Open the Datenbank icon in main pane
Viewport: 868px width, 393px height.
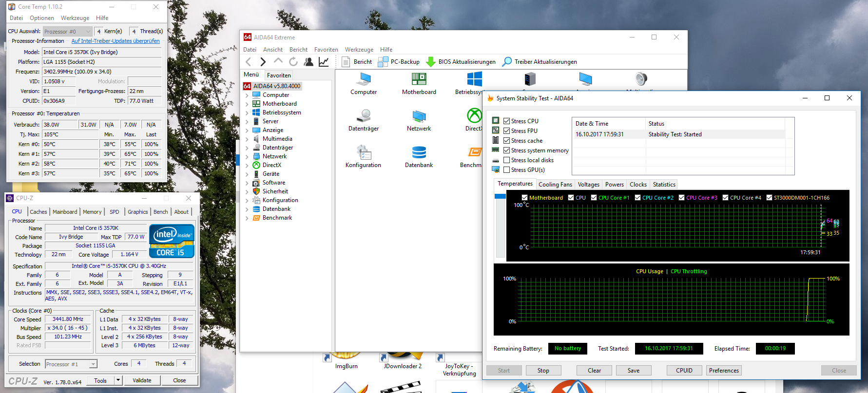click(x=419, y=157)
